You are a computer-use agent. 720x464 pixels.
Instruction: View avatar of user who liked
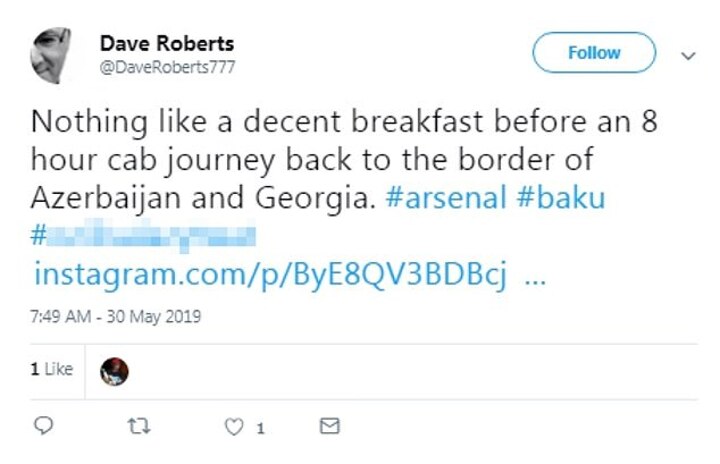115,371
